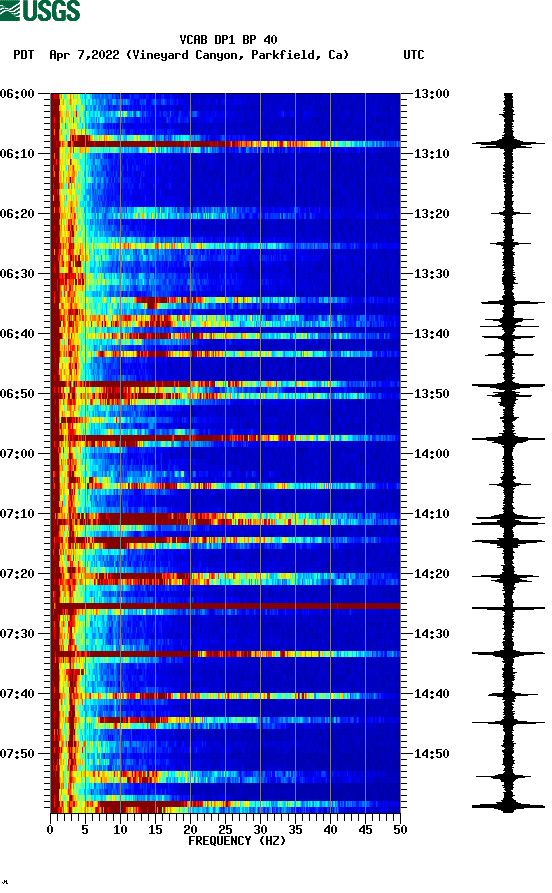Click the '07:30' PDT time label
This screenshot has width=552, height=893.
(17, 634)
